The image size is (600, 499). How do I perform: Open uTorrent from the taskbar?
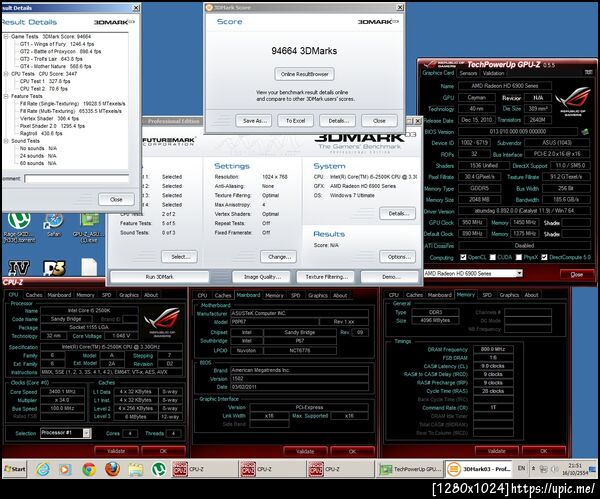pos(159,469)
